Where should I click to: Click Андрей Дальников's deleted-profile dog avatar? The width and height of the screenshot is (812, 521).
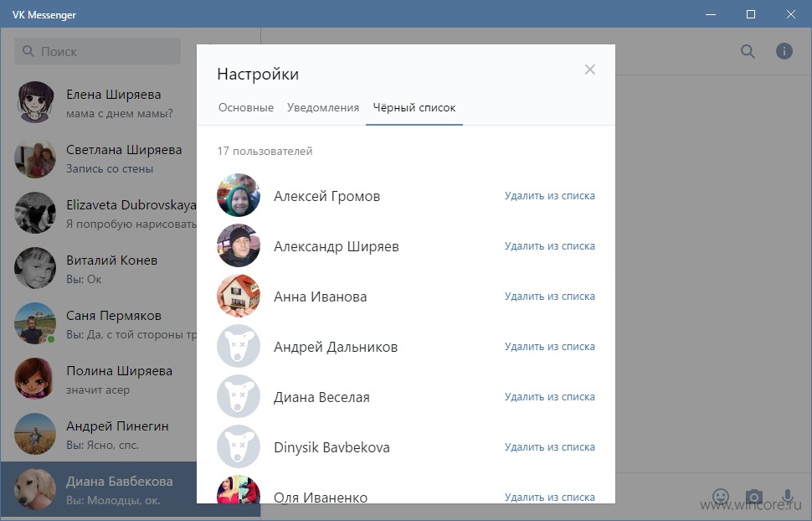pyautogui.click(x=239, y=346)
